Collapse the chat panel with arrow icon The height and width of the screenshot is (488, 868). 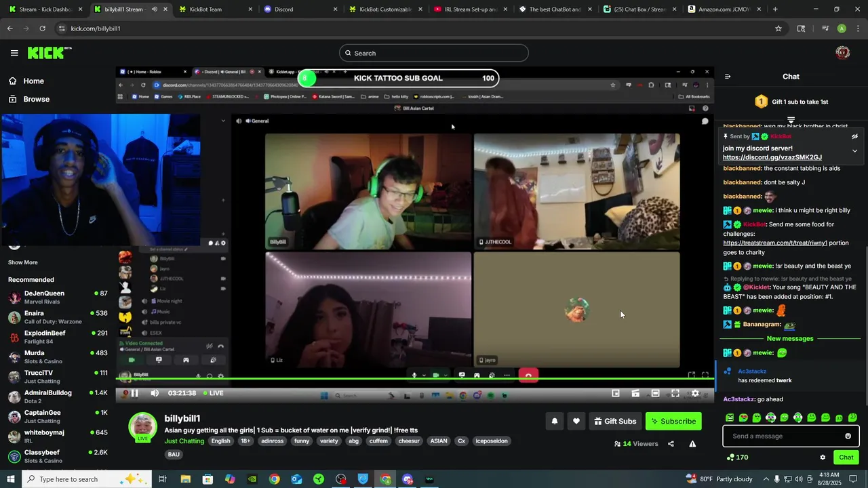pos(728,77)
